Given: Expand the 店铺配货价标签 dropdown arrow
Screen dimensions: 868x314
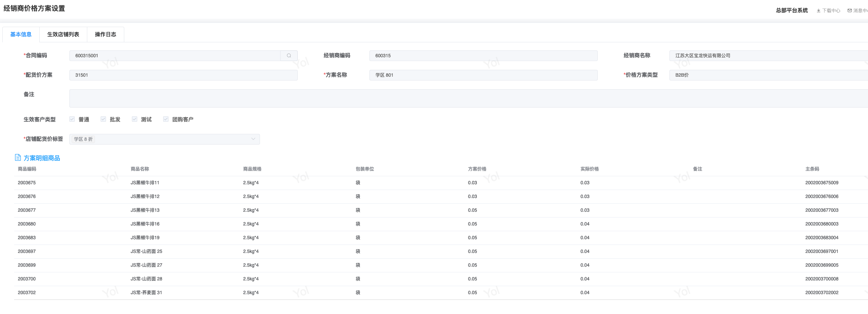Looking at the screenshot, I should [253, 139].
